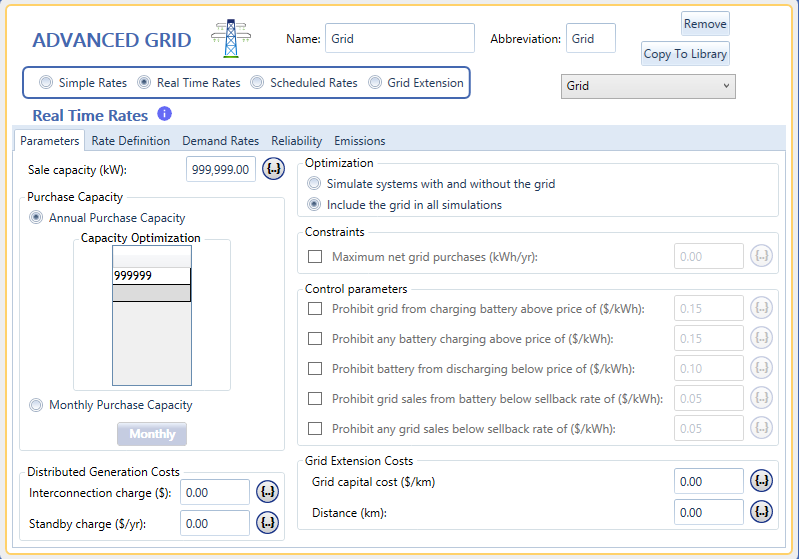
Task: Click sensitivity button for Maximum net grid purchases
Action: (x=761, y=256)
